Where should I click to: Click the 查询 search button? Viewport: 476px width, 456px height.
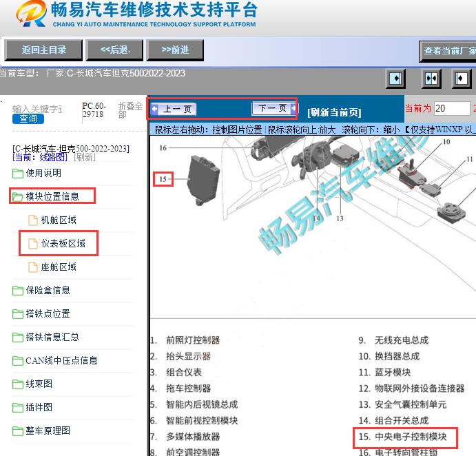coord(28,118)
